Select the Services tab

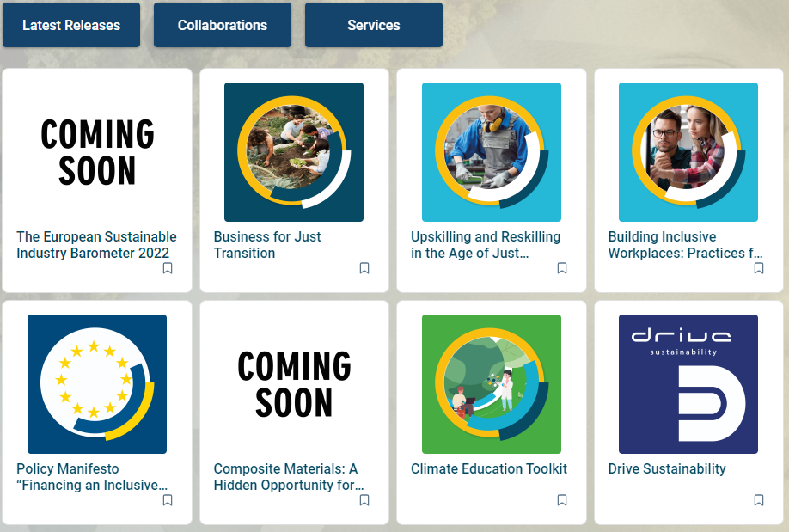pyautogui.click(x=374, y=25)
